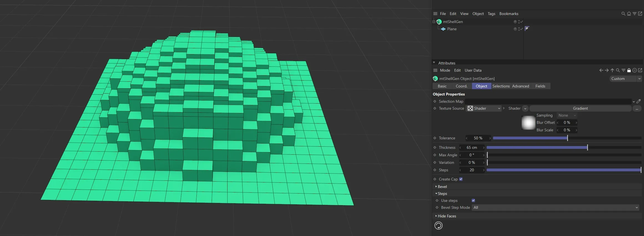Screen dimensions: 644x236
Task: Click the Object Manager search icon
Action: pyautogui.click(x=623, y=14)
